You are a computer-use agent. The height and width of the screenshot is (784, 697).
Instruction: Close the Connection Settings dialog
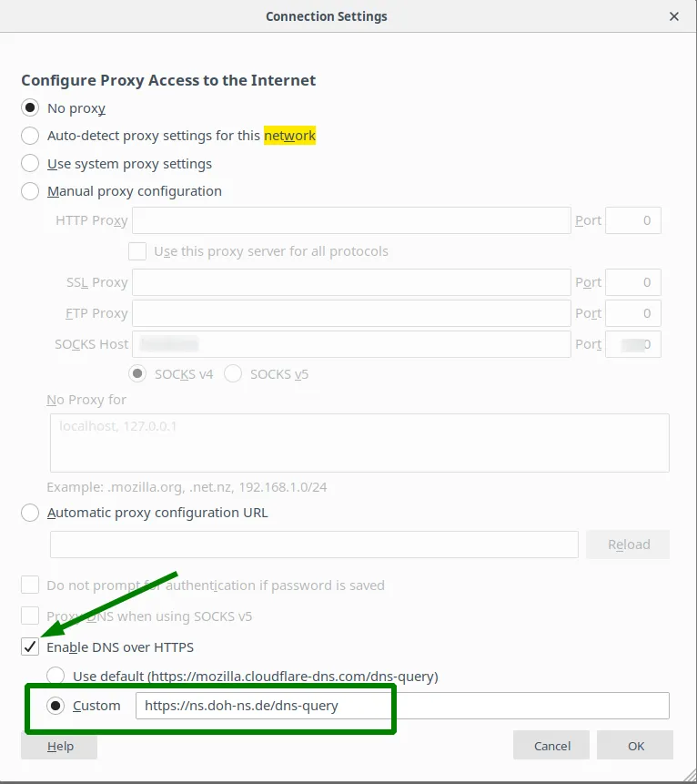(x=673, y=16)
